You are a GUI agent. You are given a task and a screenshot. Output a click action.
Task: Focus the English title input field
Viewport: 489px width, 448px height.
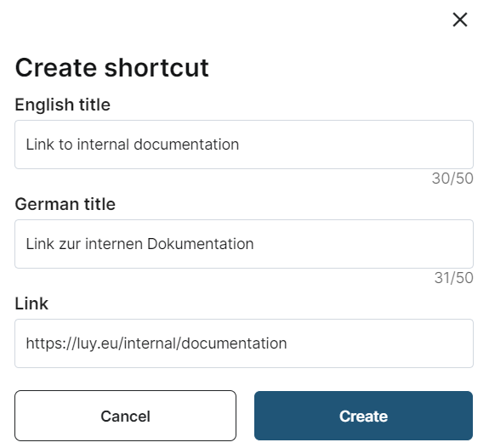244,145
